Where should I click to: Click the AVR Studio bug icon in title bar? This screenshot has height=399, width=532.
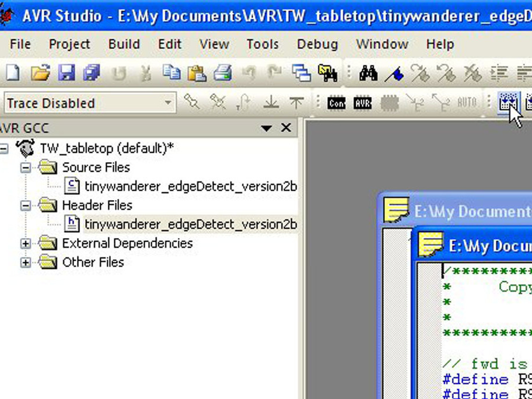point(6,16)
